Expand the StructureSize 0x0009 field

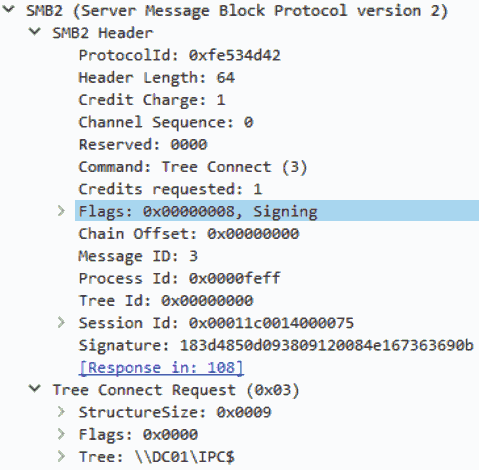coord(61,412)
